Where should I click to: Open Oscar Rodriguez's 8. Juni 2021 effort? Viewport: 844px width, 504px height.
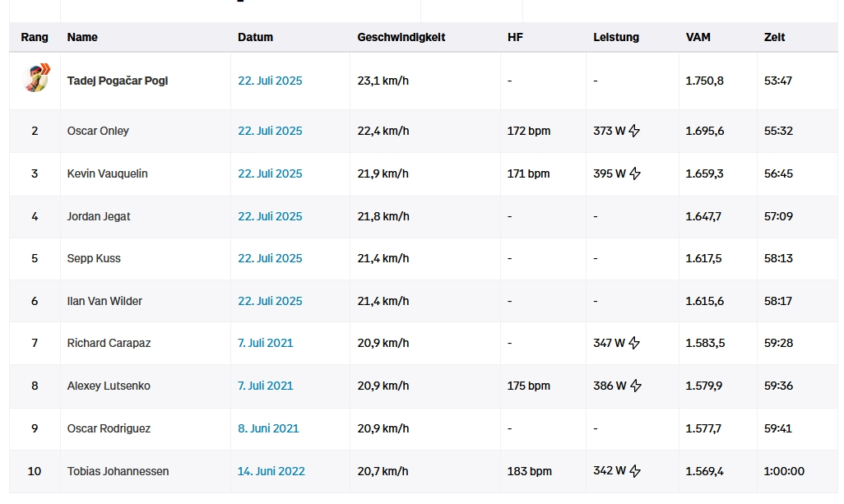(268, 428)
